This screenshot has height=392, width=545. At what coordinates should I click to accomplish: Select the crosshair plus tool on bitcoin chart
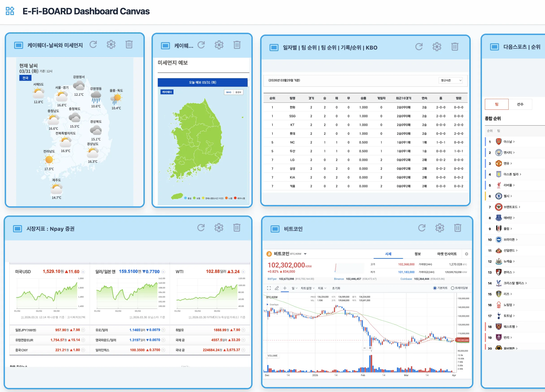(x=285, y=288)
